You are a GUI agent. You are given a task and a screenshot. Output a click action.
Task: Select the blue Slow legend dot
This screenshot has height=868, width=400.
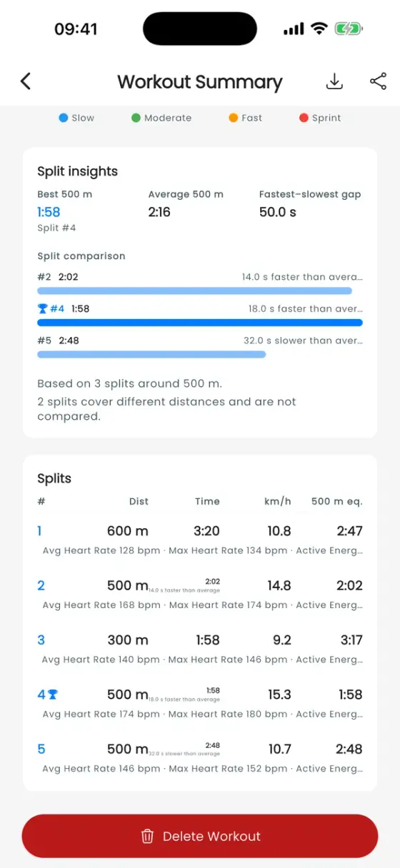pos(64,118)
